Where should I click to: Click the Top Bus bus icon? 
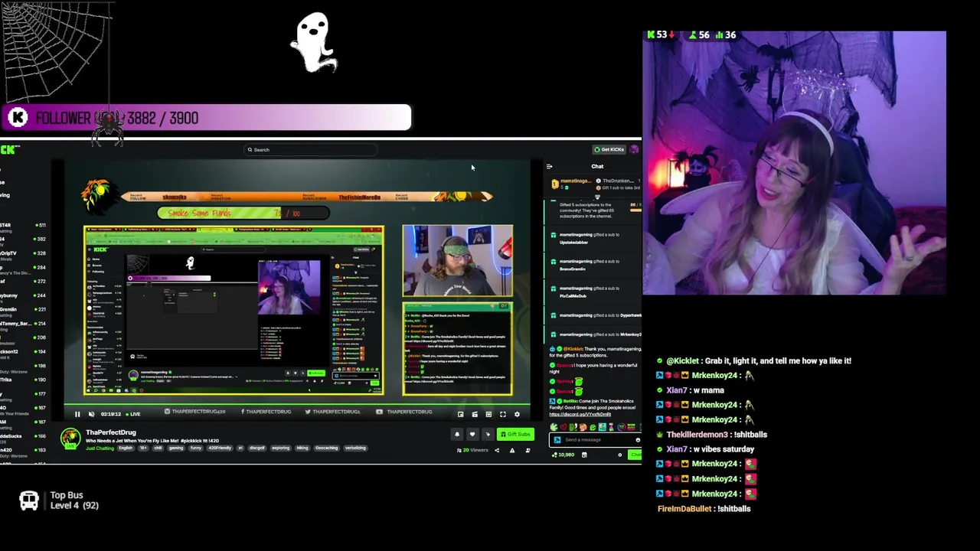pos(29,500)
